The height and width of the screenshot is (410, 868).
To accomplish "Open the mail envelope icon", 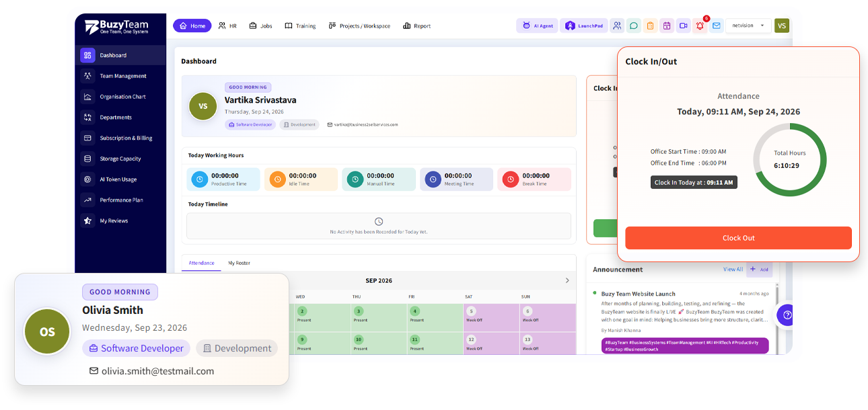I will (x=716, y=26).
